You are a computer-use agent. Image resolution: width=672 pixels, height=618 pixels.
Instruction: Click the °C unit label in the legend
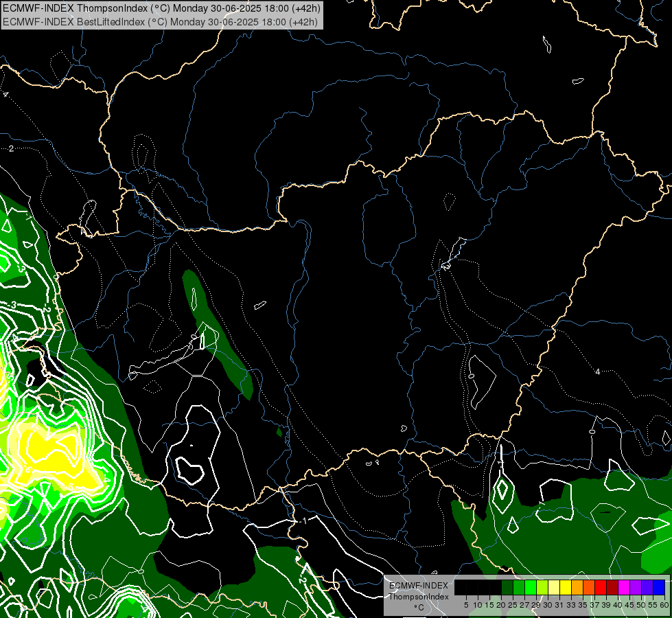click(x=419, y=608)
